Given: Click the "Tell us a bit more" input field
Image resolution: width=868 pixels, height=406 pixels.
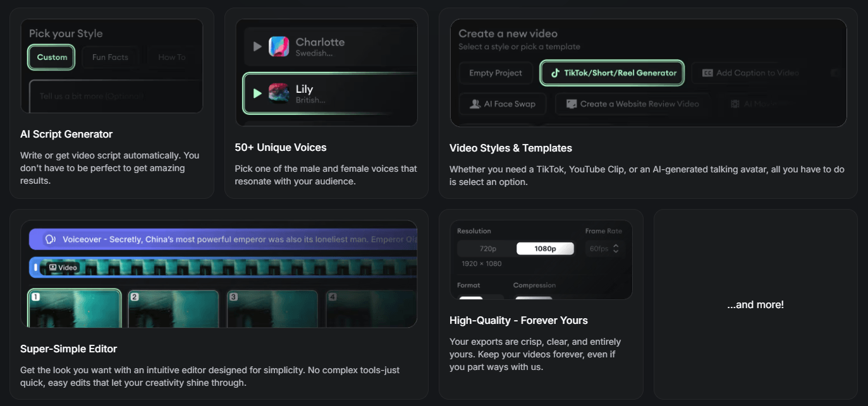Looking at the screenshot, I should pos(116,96).
